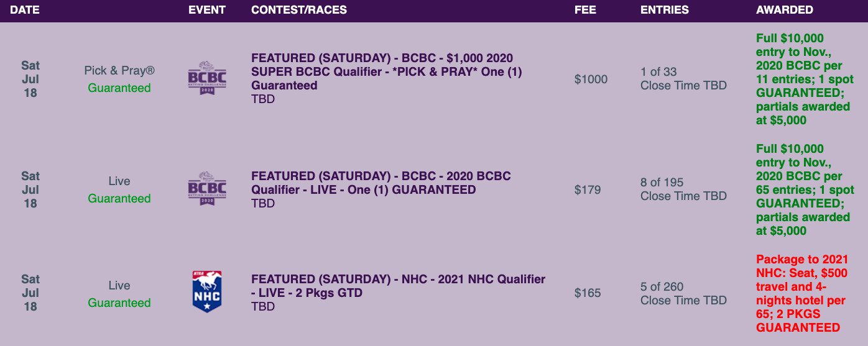868x346 pixels.
Task: Open the 2021 NHC Qualifier LIVE contest
Action: tap(398, 286)
